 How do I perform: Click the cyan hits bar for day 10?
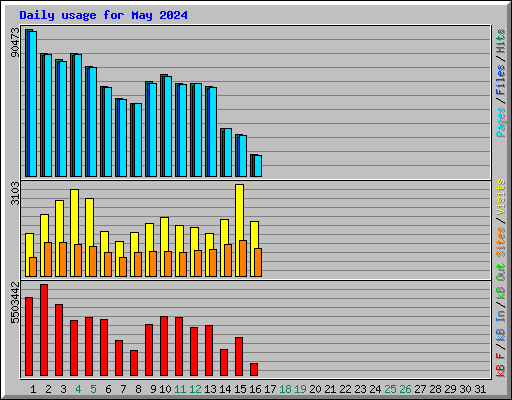(x=168, y=127)
